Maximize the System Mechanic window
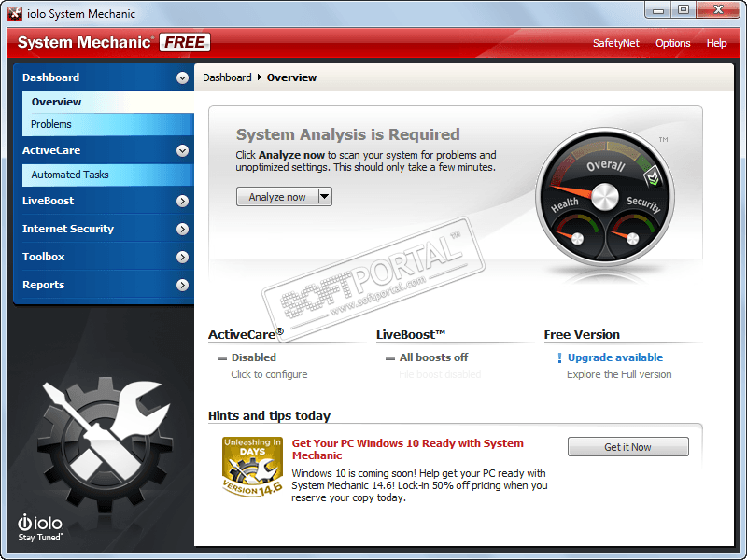 (684, 9)
